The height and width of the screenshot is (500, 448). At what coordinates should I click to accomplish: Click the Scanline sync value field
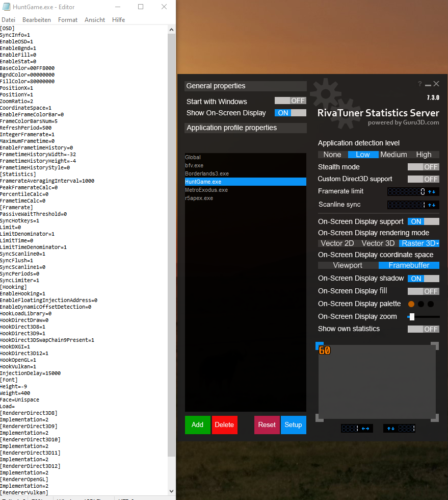pyautogui.click(x=407, y=205)
